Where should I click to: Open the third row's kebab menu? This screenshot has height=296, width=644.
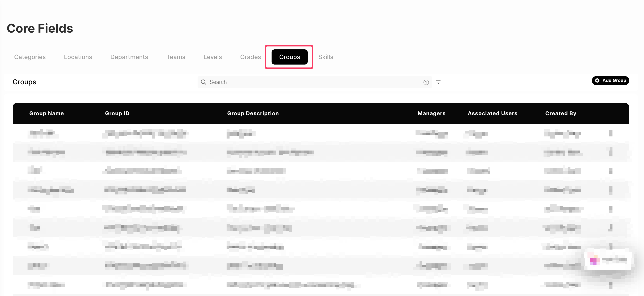point(611,171)
